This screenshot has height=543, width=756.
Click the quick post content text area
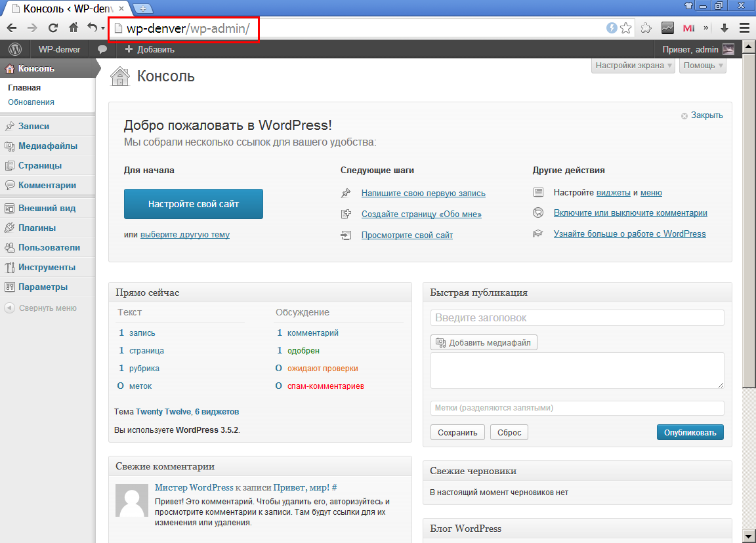pos(577,371)
